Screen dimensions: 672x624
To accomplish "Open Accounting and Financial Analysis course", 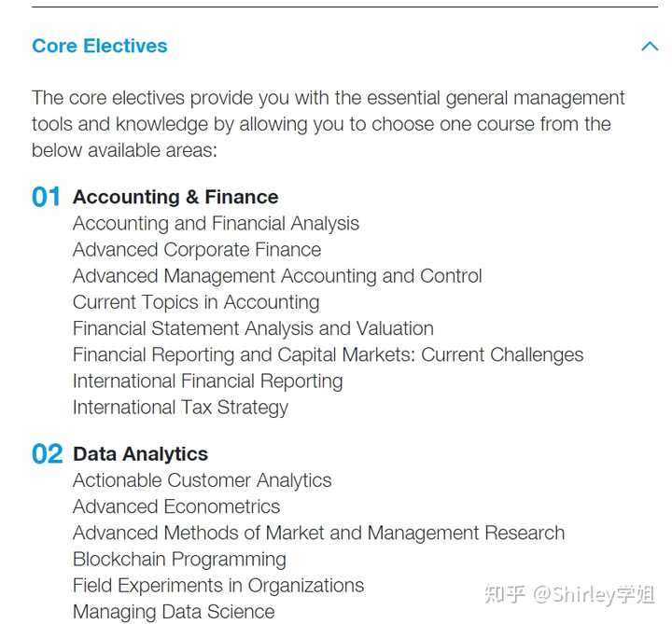I will (x=216, y=224).
